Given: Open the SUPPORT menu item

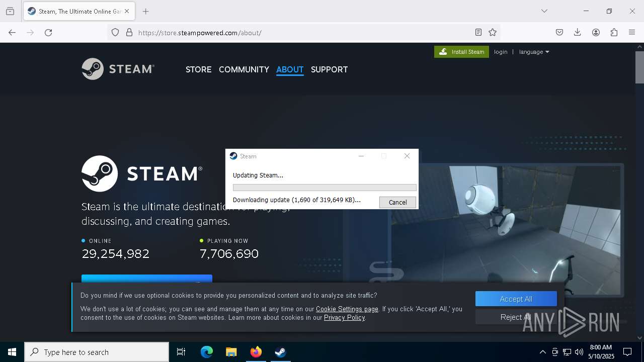Looking at the screenshot, I should pos(329,69).
